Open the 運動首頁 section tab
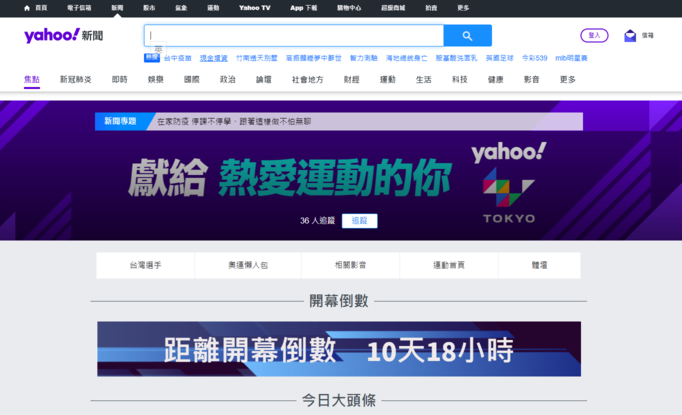The width and height of the screenshot is (682, 415). coord(449,265)
